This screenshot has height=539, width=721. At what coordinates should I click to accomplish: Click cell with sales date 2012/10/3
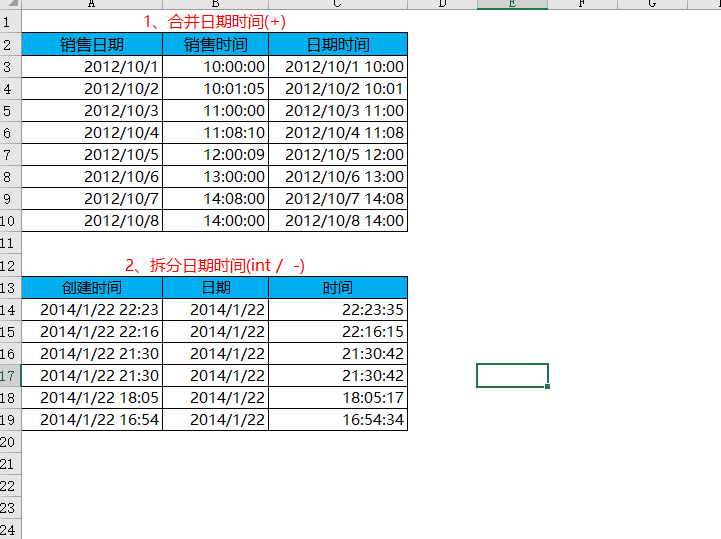[92, 111]
